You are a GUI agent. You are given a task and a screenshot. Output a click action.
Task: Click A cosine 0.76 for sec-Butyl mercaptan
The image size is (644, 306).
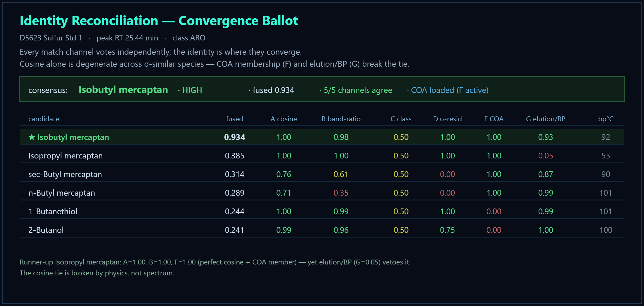pos(284,174)
